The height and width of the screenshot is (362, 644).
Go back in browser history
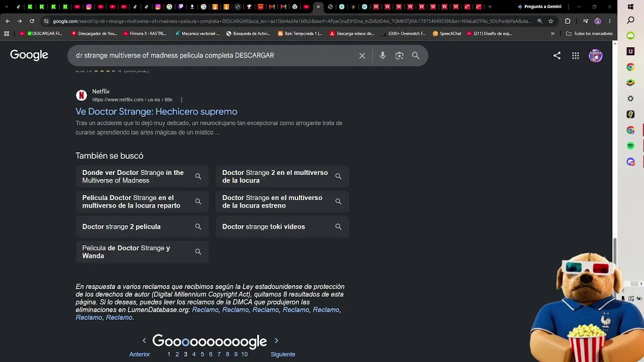pos(8,21)
